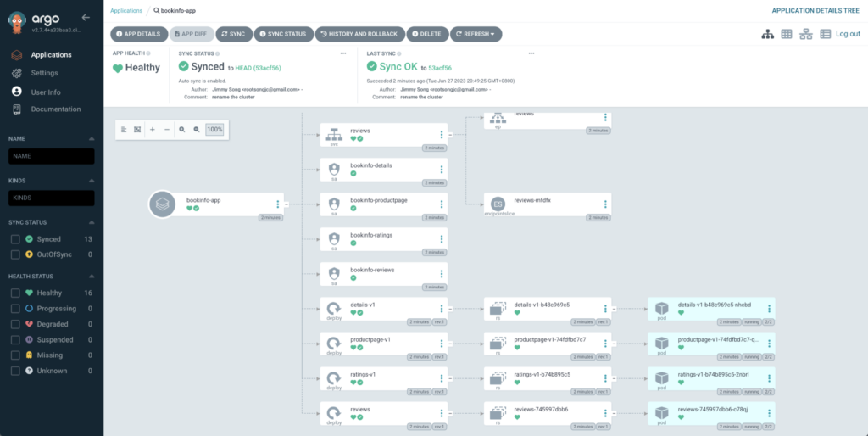Switch to the pods grid view icon
The height and width of the screenshot is (436, 868).
coord(787,34)
